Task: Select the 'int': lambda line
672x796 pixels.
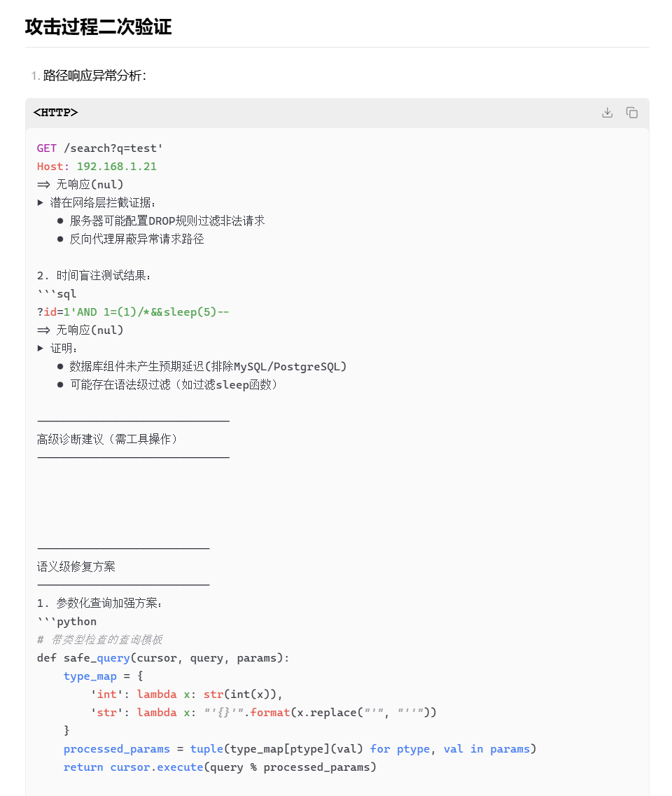Action: point(186,694)
